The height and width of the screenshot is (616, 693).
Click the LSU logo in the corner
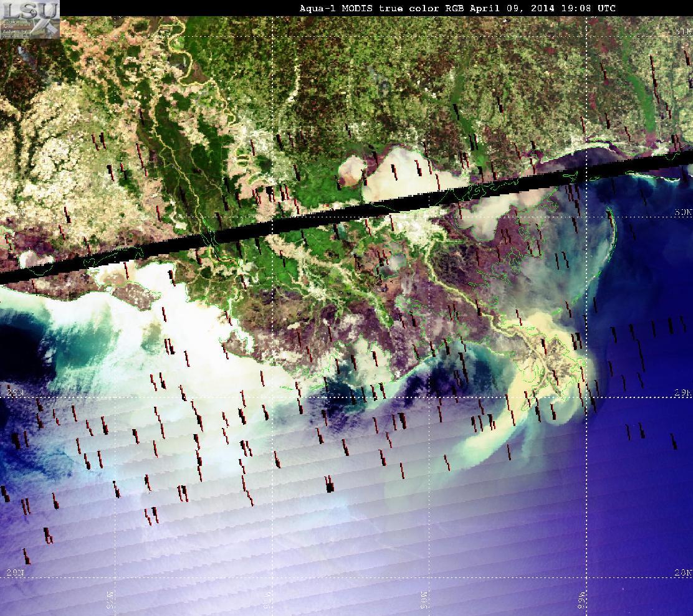30,20
